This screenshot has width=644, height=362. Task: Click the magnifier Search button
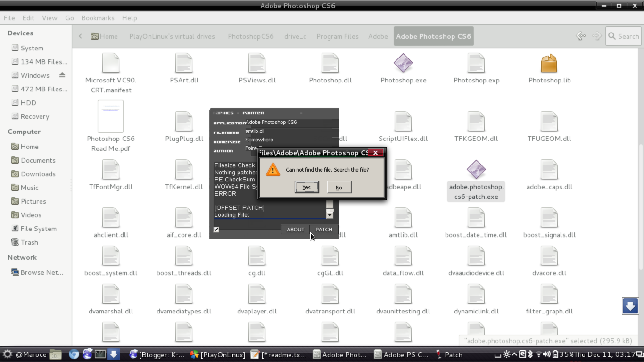623,36
